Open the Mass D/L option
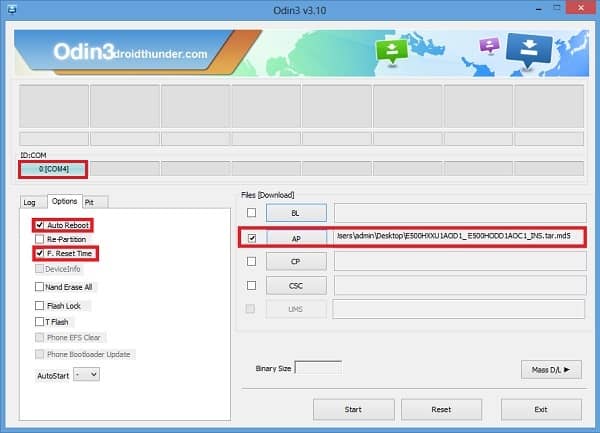This screenshot has width=600, height=433. tap(551, 370)
